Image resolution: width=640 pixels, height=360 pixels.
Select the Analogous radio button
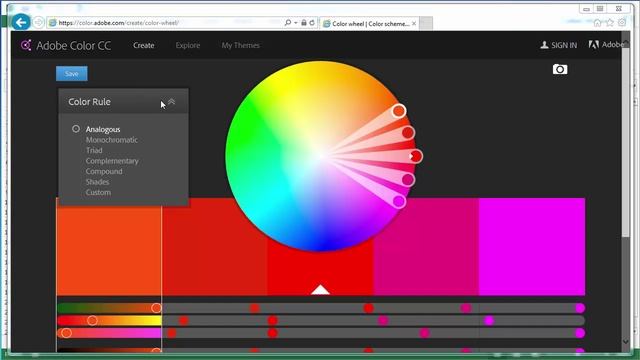76,129
